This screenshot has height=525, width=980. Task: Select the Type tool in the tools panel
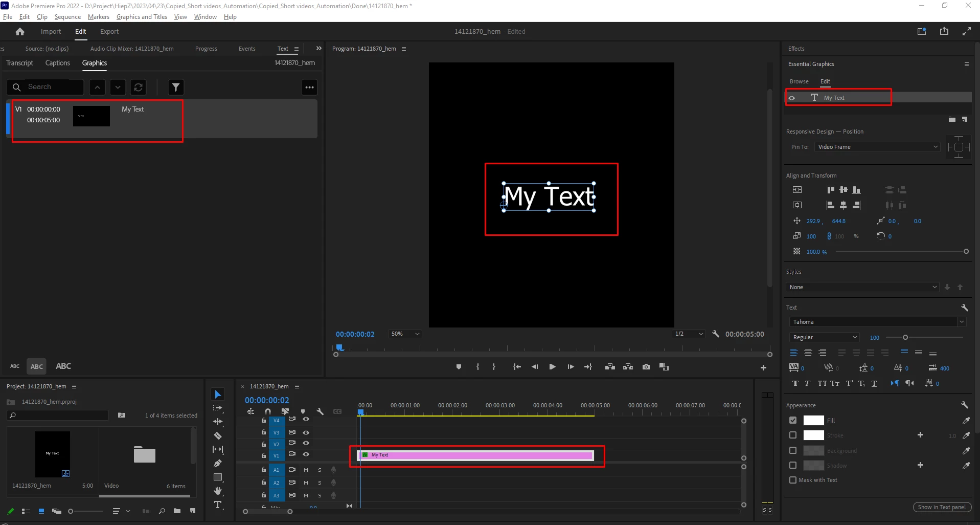218,505
